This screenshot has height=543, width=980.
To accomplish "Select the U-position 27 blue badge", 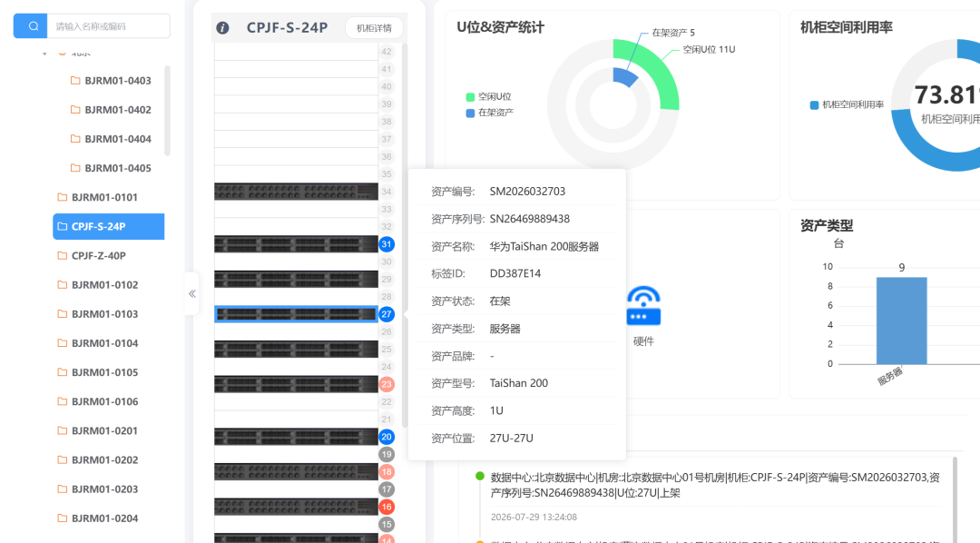I will click(387, 315).
